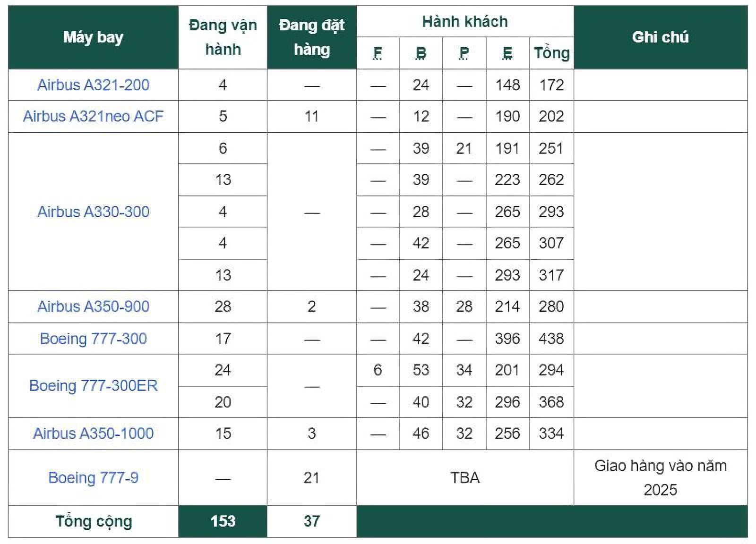This screenshot has width=756, height=544.
Task: Click the P class abbreviation header
Action: click(464, 53)
